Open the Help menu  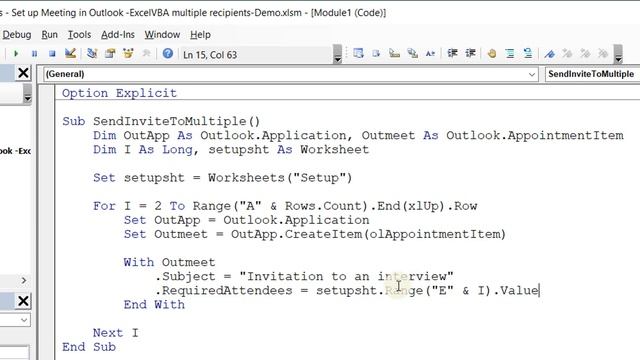200,35
